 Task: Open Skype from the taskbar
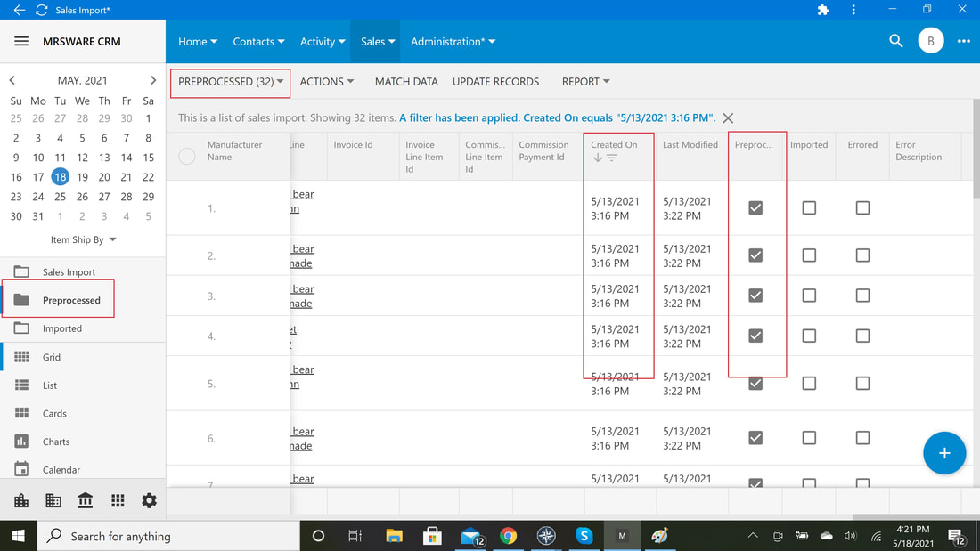click(x=584, y=535)
